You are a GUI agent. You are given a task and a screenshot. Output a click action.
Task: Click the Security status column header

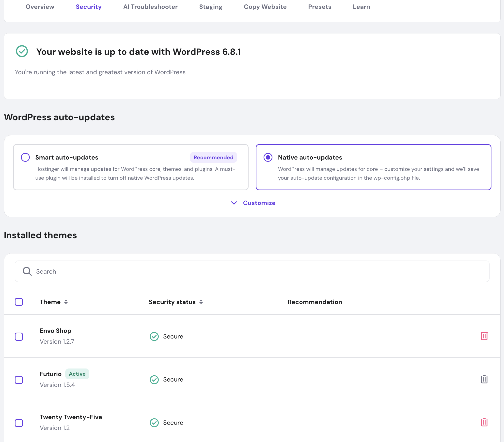[x=172, y=302]
